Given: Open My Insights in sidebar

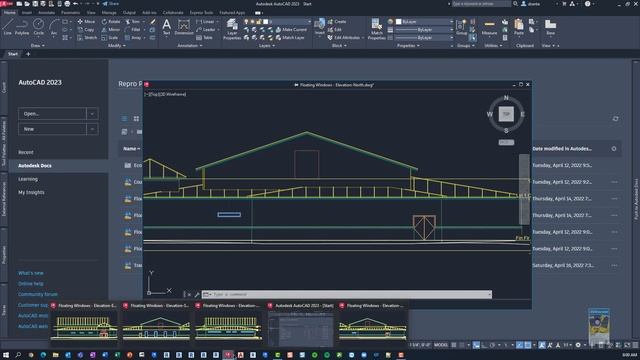Looking at the screenshot, I should (31, 192).
